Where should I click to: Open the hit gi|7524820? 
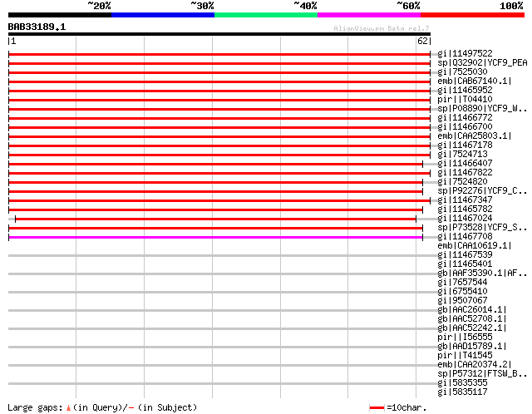click(x=462, y=181)
